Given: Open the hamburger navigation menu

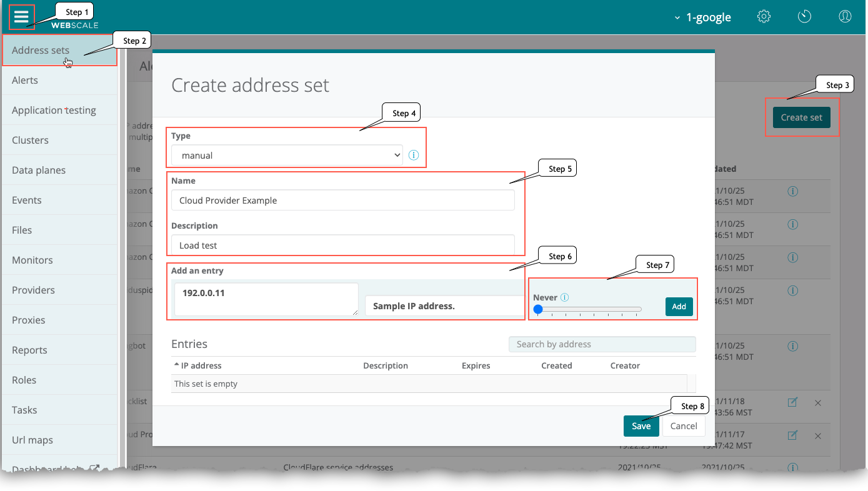Looking at the screenshot, I should pos(21,17).
